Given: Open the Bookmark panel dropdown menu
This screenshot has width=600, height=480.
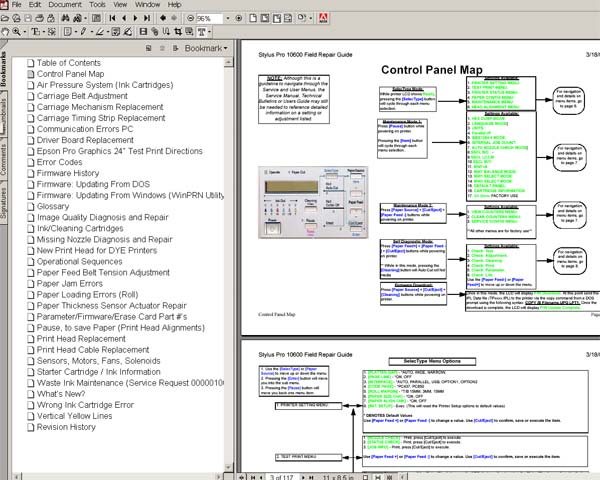Looking at the screenshot, I should 206,48.
